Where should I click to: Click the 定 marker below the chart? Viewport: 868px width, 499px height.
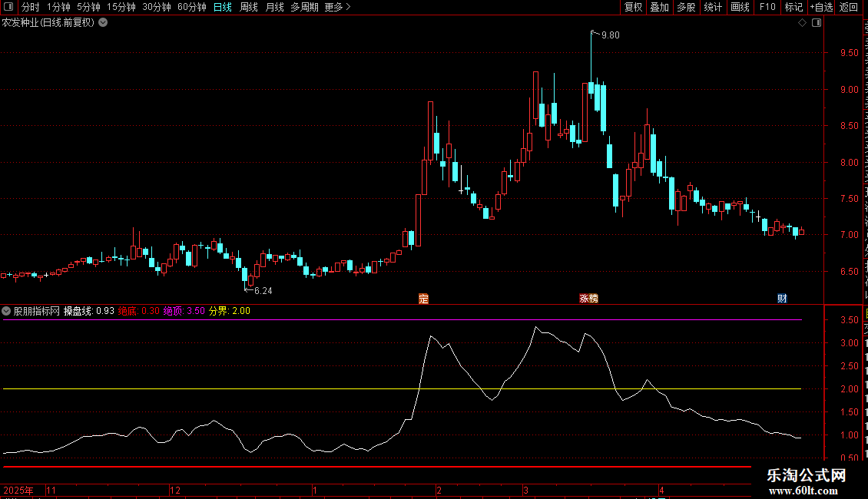tap(423, 299)
